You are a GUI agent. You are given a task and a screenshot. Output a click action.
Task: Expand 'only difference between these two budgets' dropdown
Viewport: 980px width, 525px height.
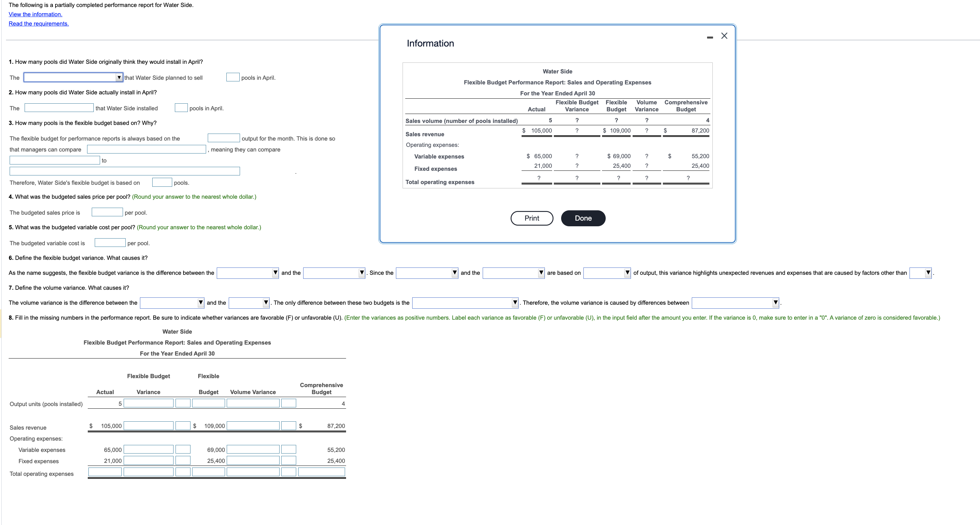pyautogui.click(x=465, y=303)
